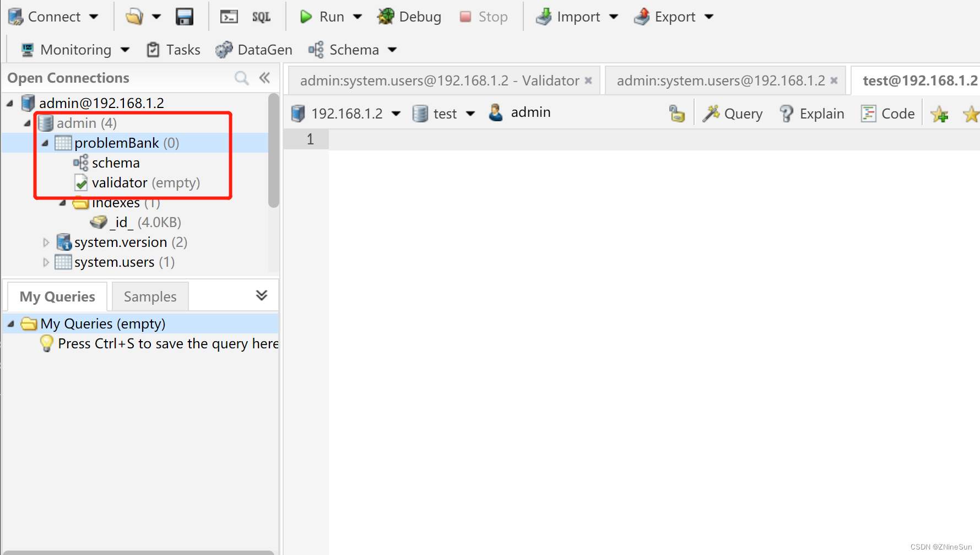This screenshot has width=980, height=555.
Task: Switch to the My Queries tab
Action: click(x=57, y=297)
